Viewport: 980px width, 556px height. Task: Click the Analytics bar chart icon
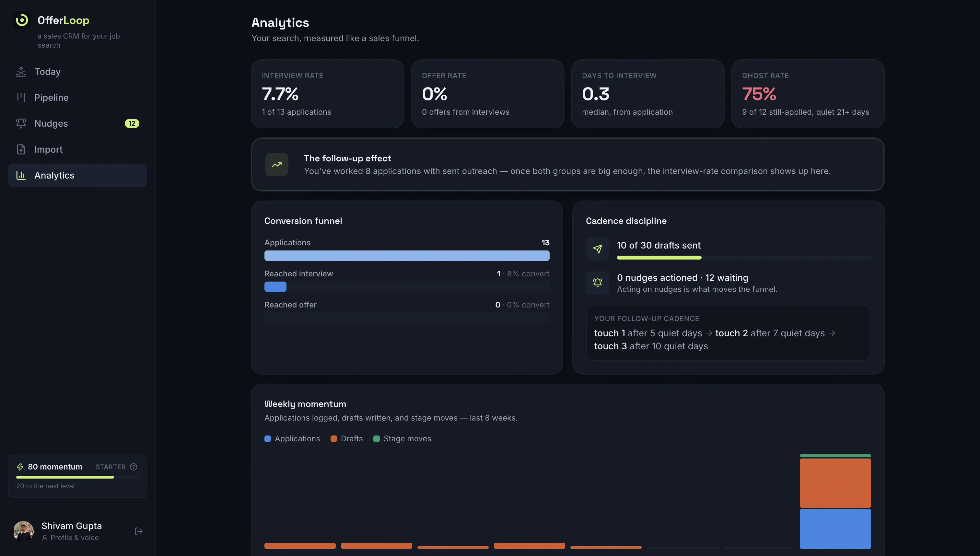[x=21, y=175]
